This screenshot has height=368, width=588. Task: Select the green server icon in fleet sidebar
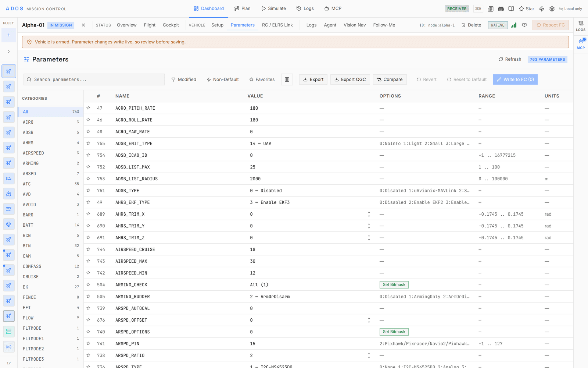(9, 331)
